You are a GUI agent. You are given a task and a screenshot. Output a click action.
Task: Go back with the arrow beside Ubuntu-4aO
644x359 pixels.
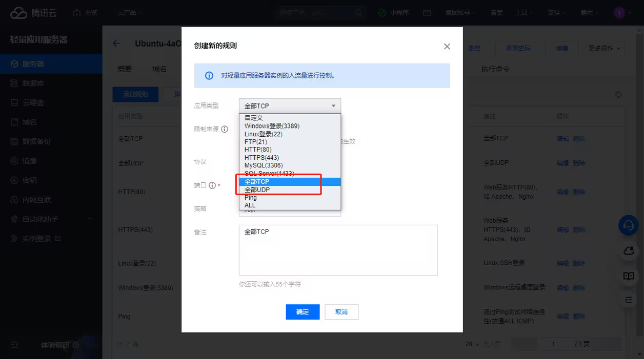pyautogui.click(x=116, y=44)
